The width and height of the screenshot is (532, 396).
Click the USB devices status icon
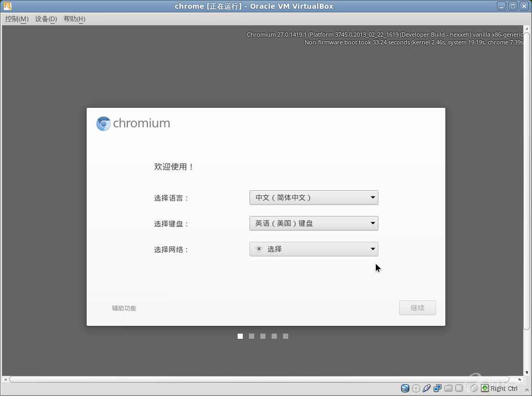[x=427, y=388]
